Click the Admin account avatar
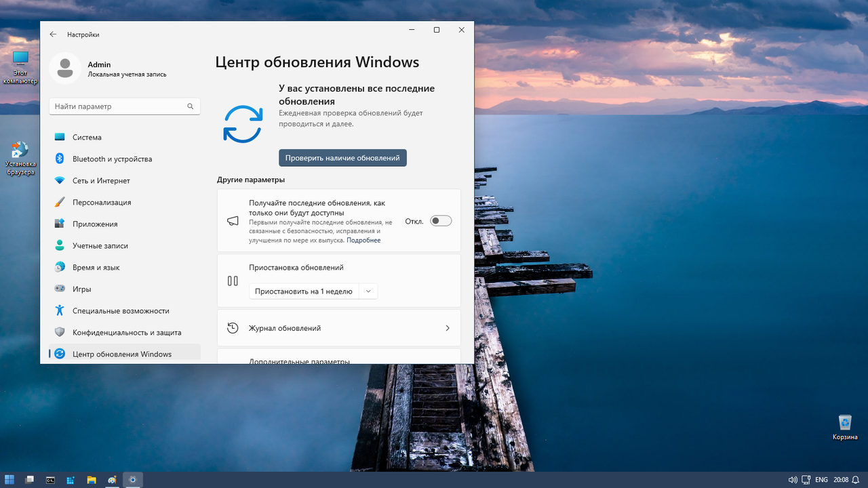This screenshot has width=868, height=488. coord(65,68)
